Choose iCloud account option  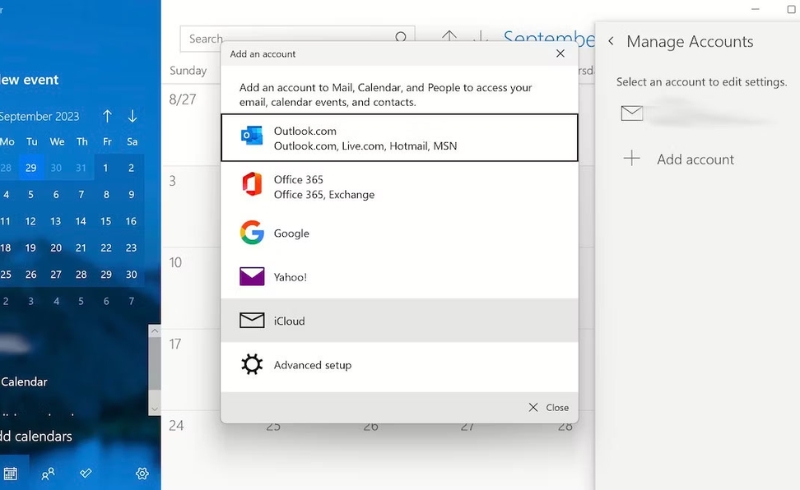(x=399, y=321)
